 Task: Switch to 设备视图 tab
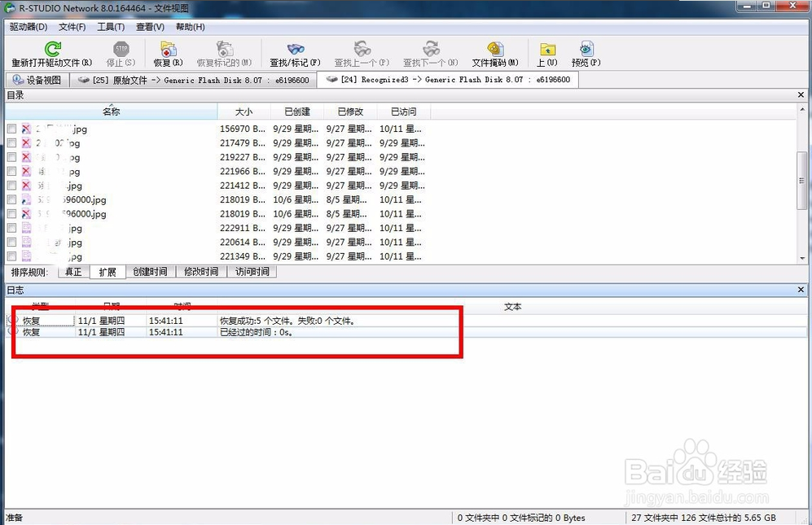pos(37,80)
